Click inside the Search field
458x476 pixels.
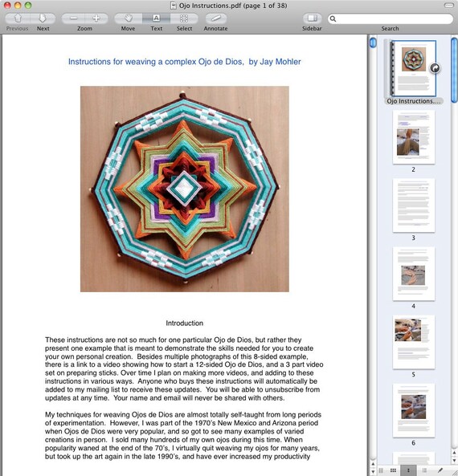click(x=391, y=18)
